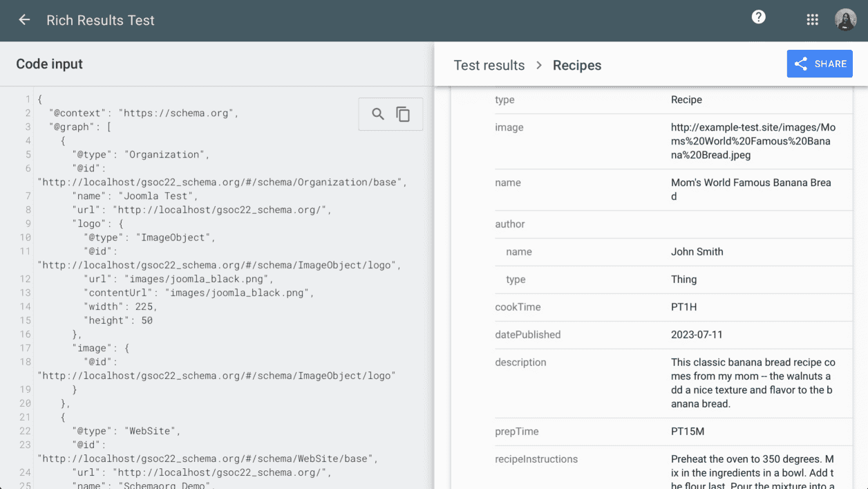Image resolution: width=868 pixels, height=489 pixels.
Task: Click the Code input panel heading
Action: click(49, 64)
